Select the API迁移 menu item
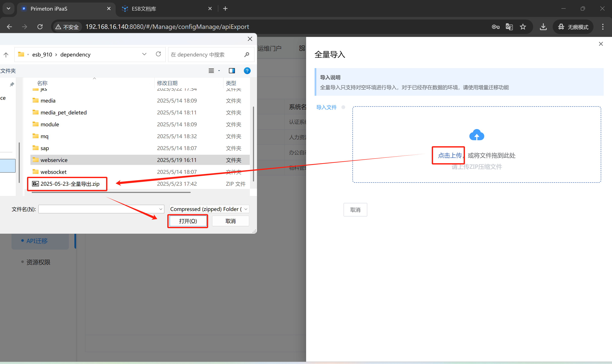612x364 pixels. pyautogui.click(x=37, y=241)
